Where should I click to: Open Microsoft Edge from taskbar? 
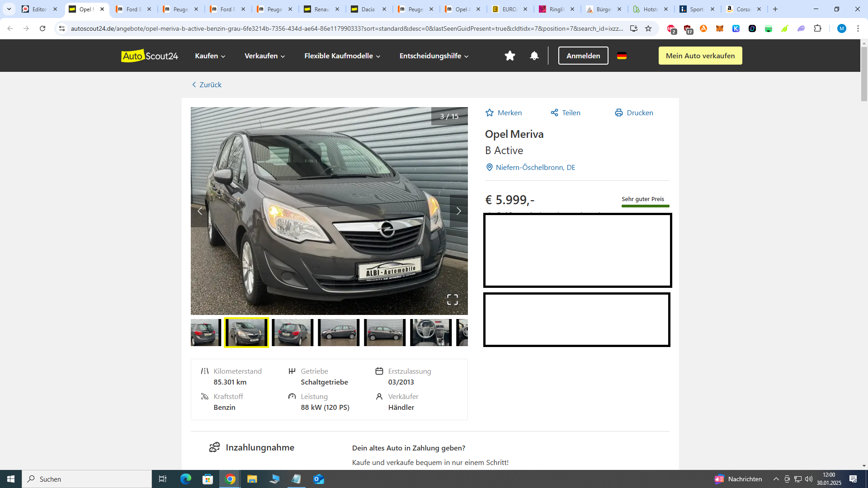pos(186,479)
